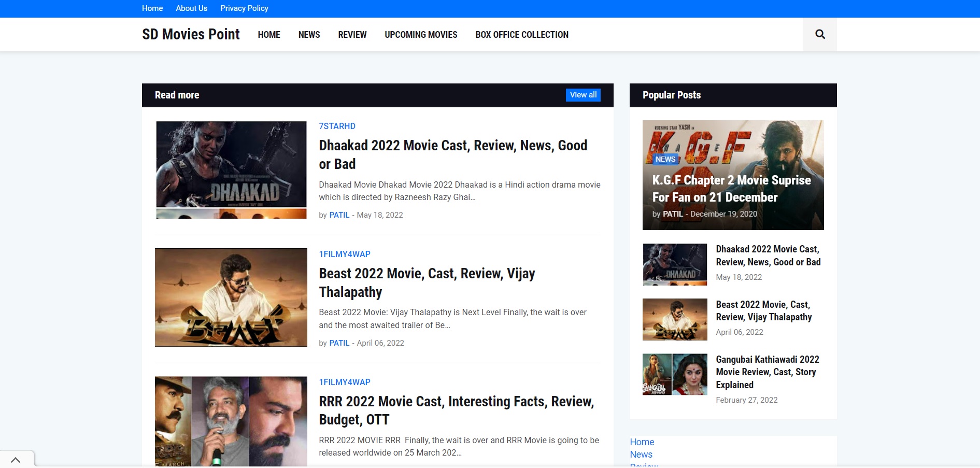Click the SD Movies Point site logo

[x=191, y=34]
